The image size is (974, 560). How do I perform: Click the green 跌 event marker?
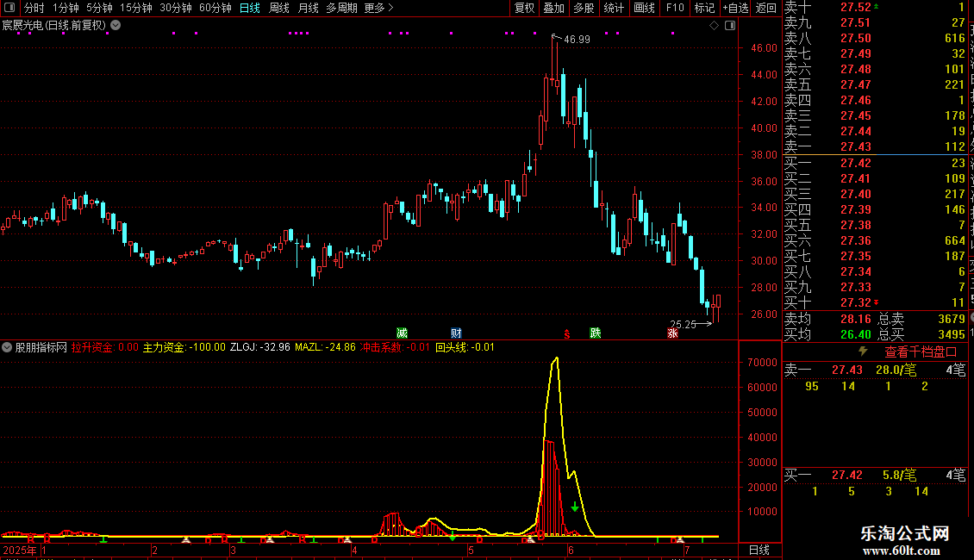595,333
